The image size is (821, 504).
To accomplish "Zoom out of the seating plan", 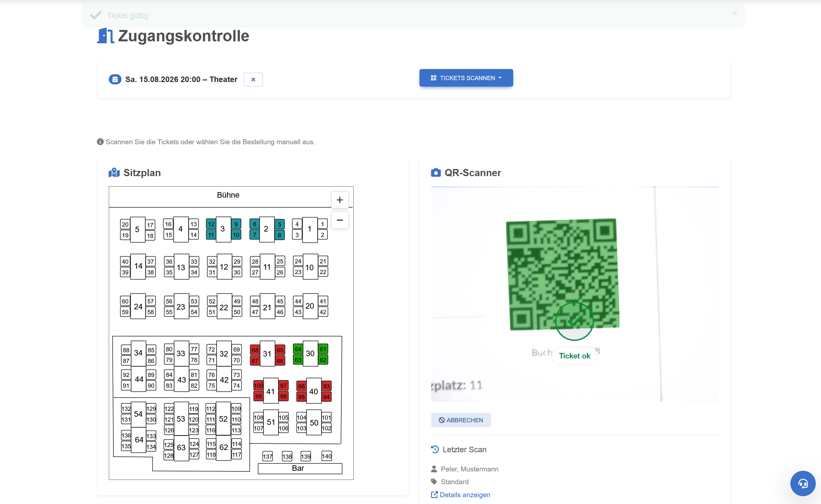I will click(x=340, y=220).
